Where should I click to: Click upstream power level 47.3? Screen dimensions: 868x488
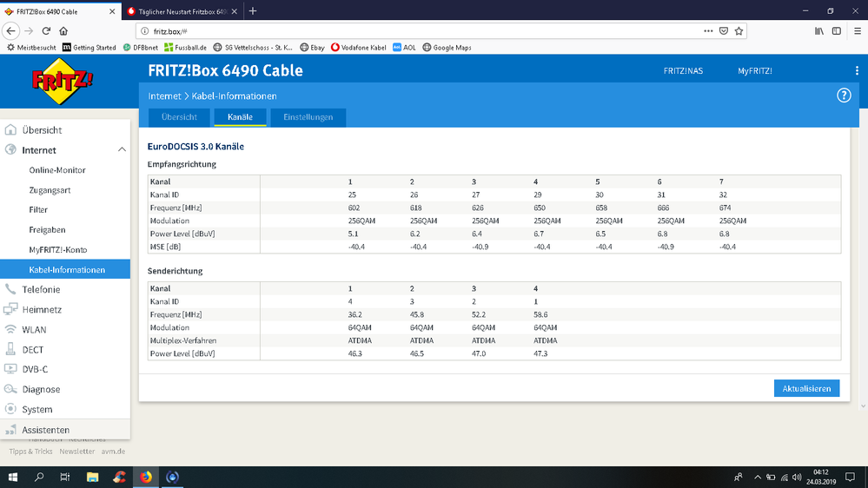(540, 353)
